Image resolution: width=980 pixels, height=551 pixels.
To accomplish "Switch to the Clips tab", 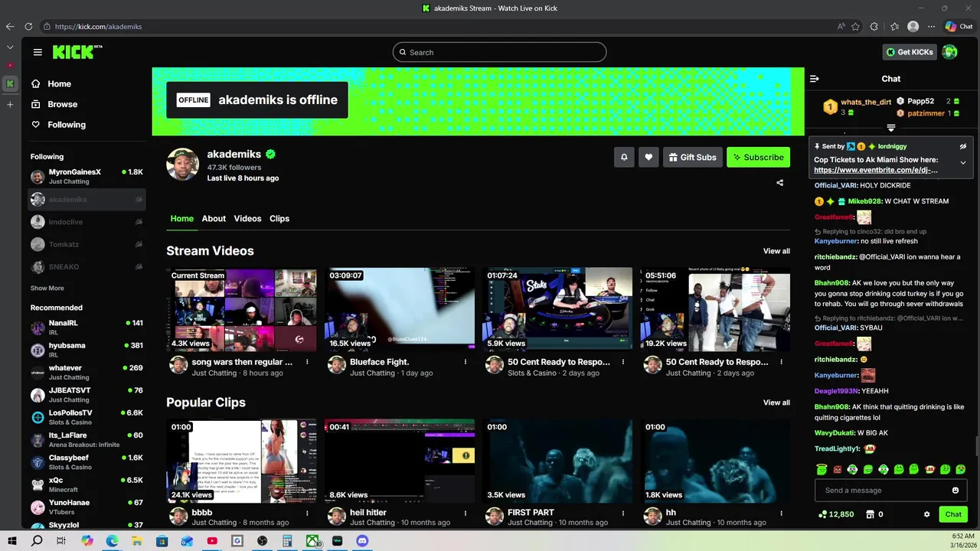I will click(279, 218).
